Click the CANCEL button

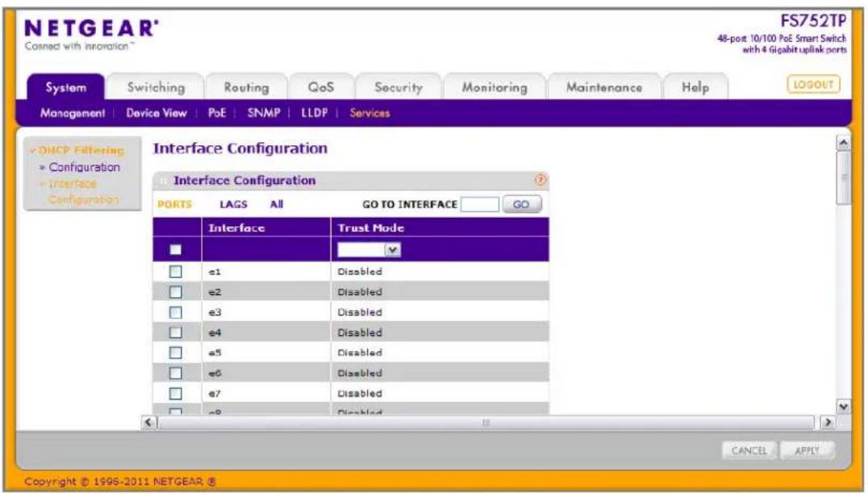pos(749,450)
